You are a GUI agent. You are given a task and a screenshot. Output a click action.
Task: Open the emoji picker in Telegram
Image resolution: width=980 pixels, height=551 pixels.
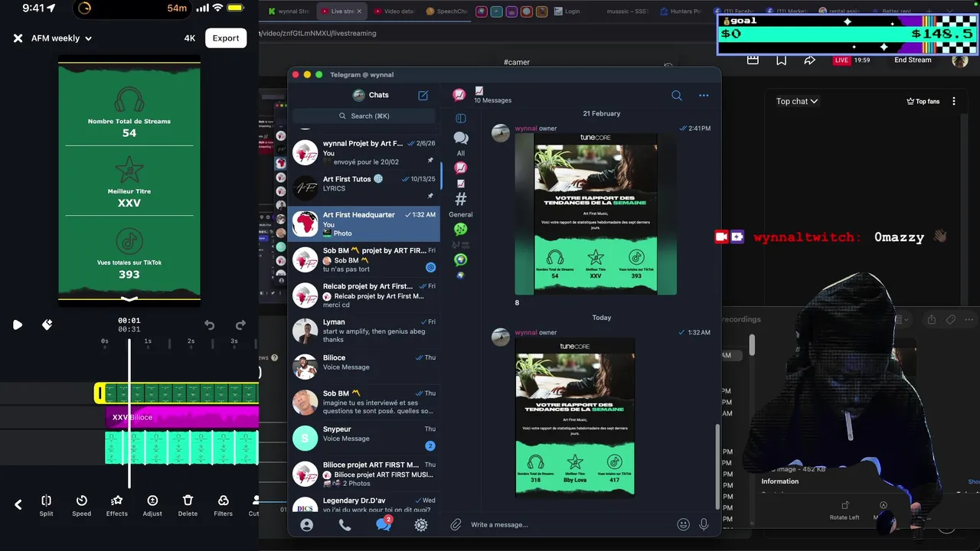coord(684,525)
